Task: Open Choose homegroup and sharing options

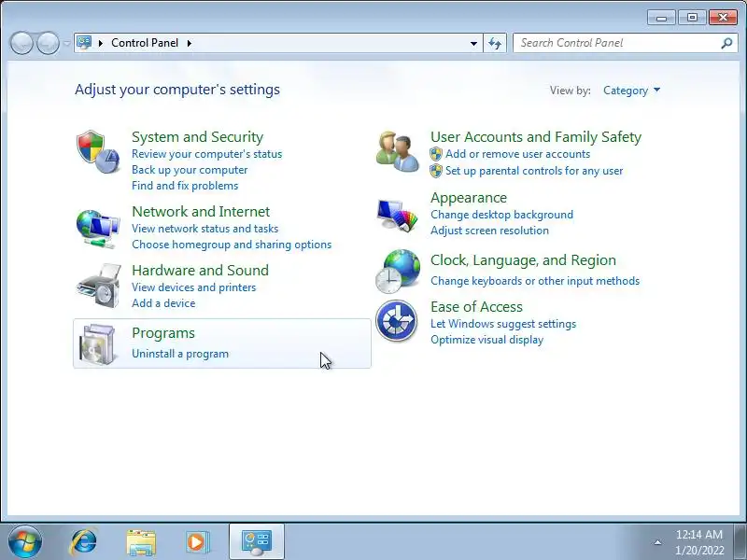Action: tap(232, 245)
